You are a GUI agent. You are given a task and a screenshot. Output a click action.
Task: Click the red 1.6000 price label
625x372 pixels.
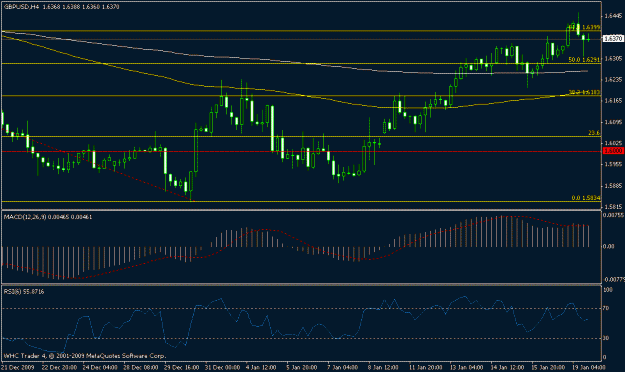[613, 151]
